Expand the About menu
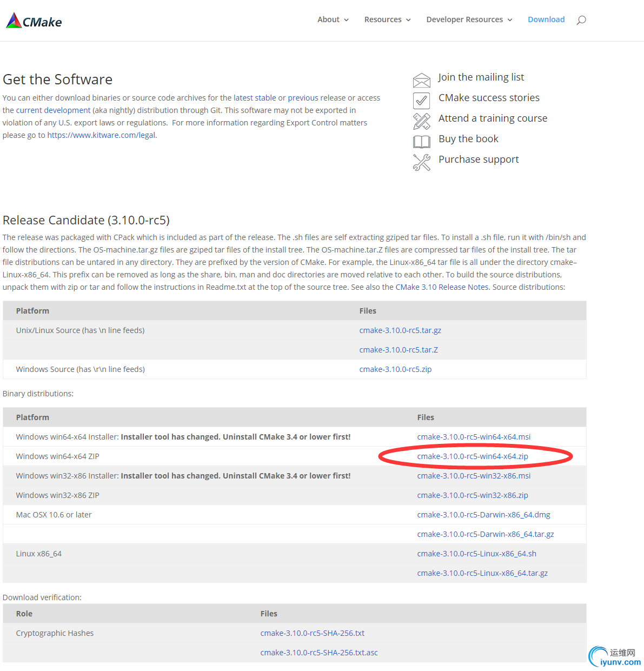 click(333, 19)
